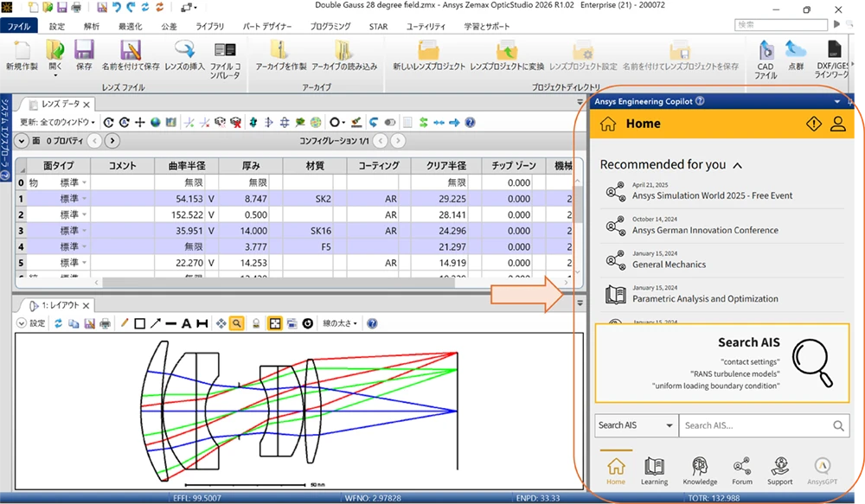Click the print icon in layout toolbar
The width and height of the screenshot is (865, 504).
click(105, 323)
